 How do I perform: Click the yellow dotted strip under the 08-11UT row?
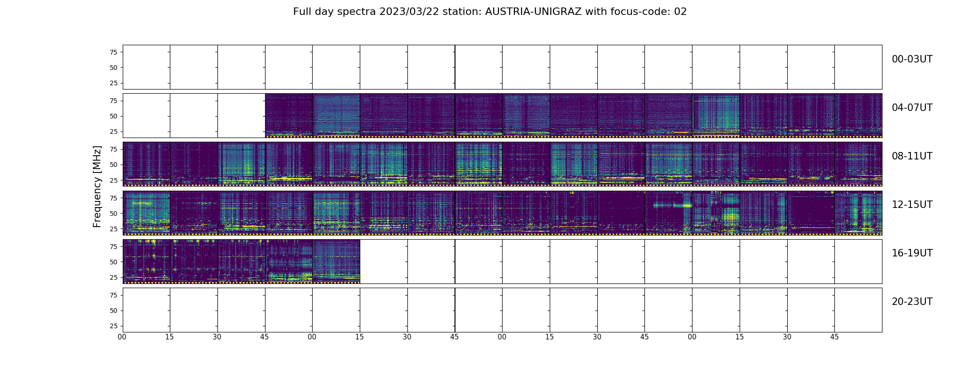[x=502, y=185]
